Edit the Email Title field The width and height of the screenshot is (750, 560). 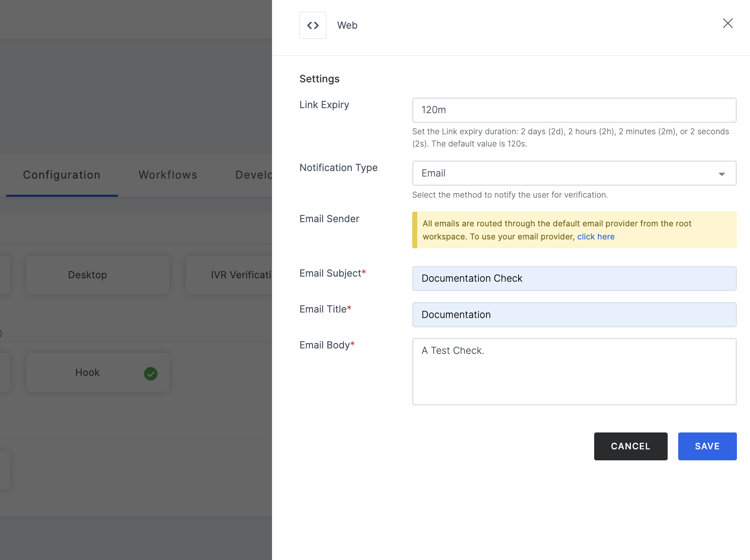[x=574, y=315]
